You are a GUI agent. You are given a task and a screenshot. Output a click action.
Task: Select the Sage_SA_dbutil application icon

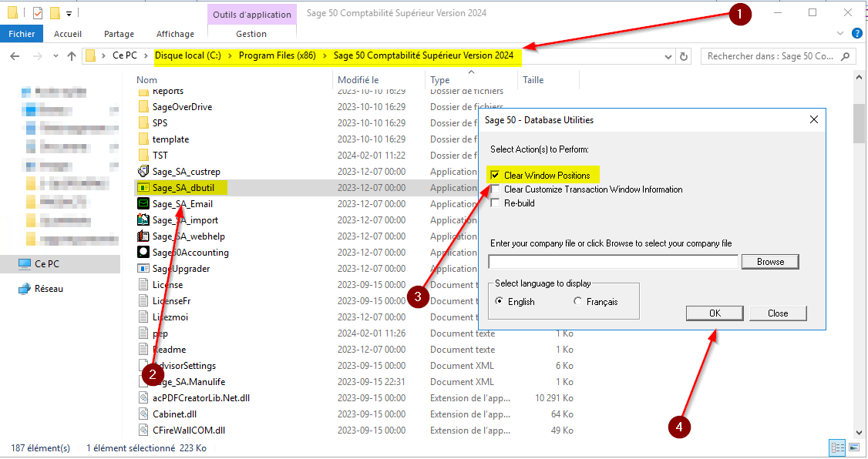143,187
